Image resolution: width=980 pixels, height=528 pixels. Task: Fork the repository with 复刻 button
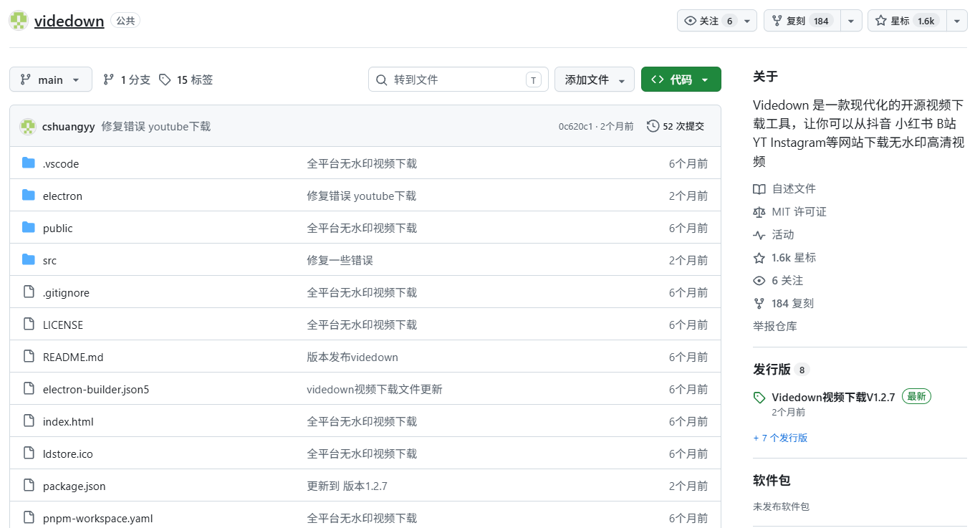[x=802, y=21]
